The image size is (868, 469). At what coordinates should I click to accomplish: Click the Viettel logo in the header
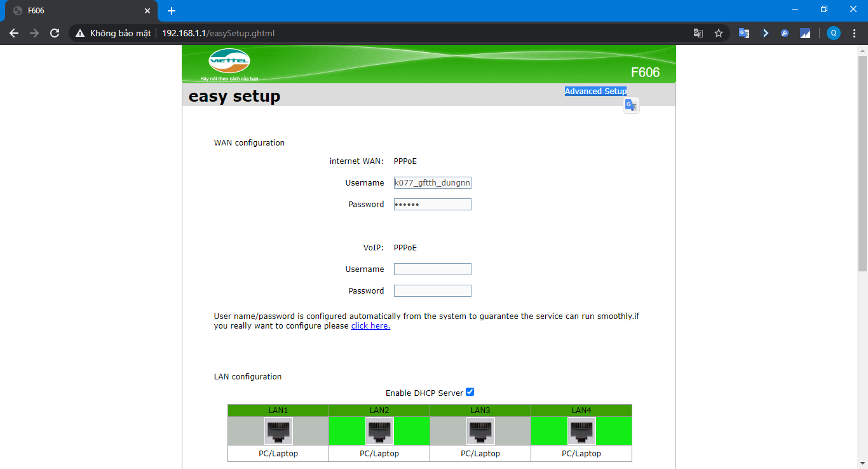(229, 61)
